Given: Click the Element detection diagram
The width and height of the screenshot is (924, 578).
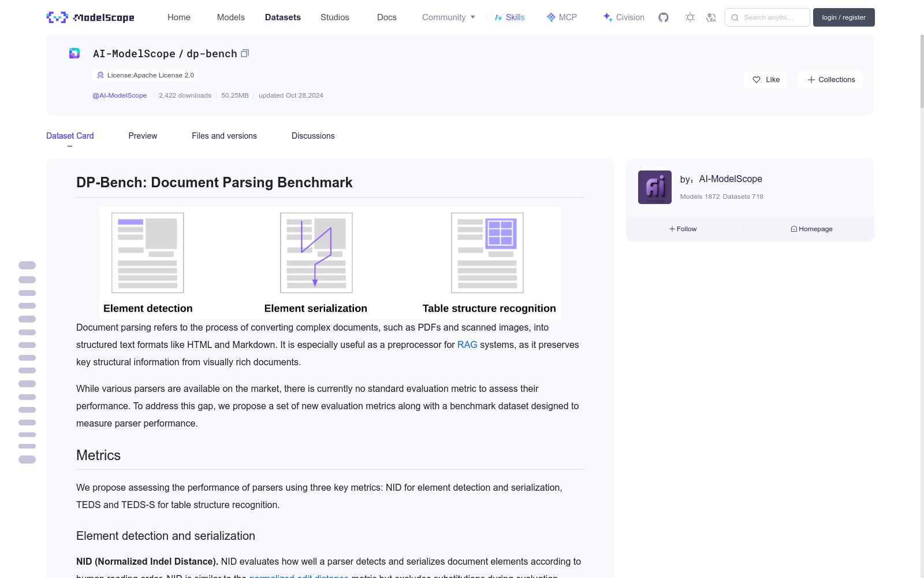Looking at the screenshot, I should point(148,253).
